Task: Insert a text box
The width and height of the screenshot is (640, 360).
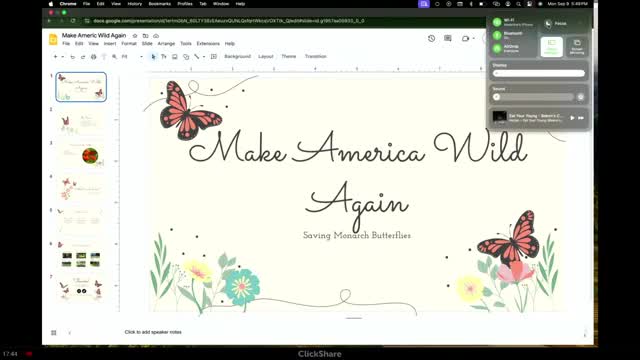Action: click(x=164, y=57)
